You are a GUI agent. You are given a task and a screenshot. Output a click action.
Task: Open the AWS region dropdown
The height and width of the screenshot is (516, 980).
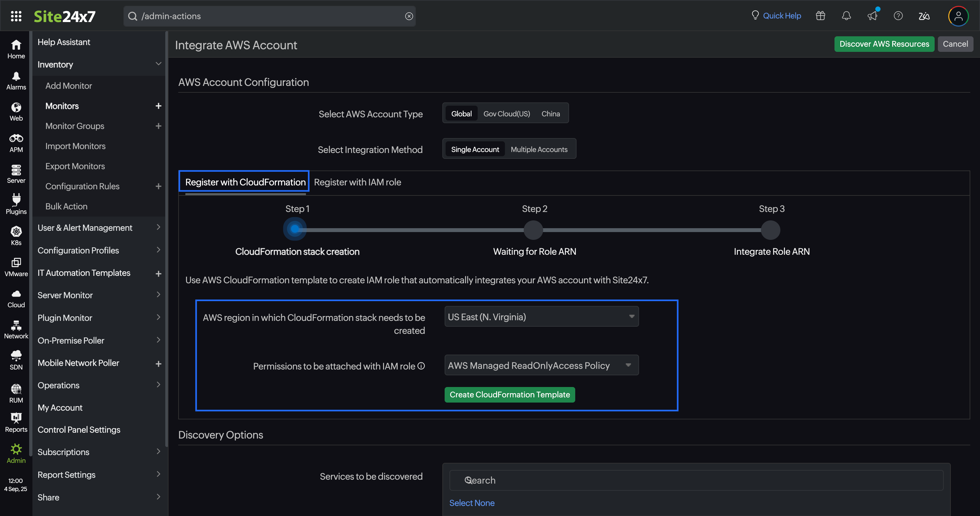point(541,317)
